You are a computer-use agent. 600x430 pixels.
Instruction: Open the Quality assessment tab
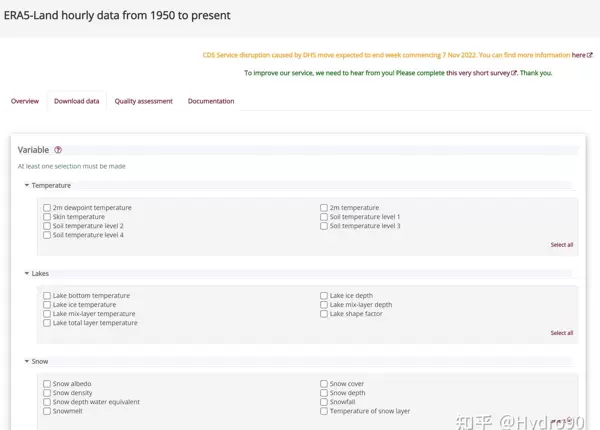(143, 101)
